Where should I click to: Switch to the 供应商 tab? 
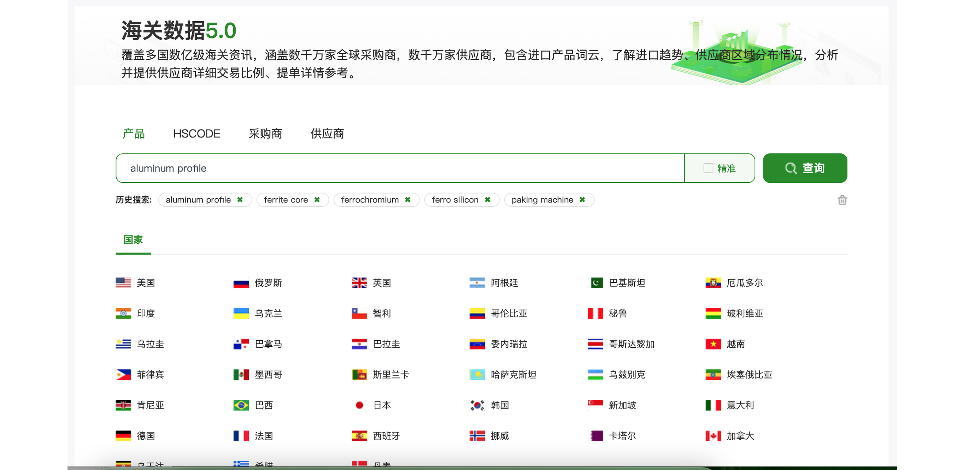click(327, 134)
